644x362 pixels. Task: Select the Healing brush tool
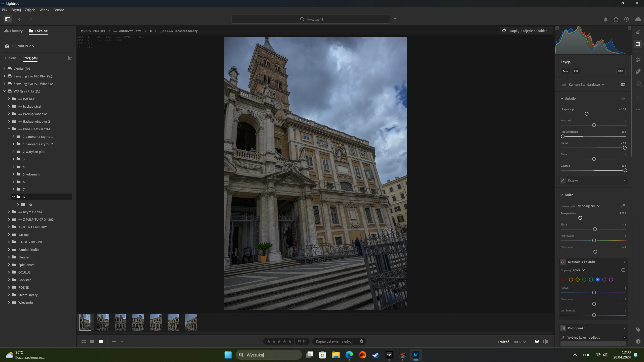pos(638,72)
